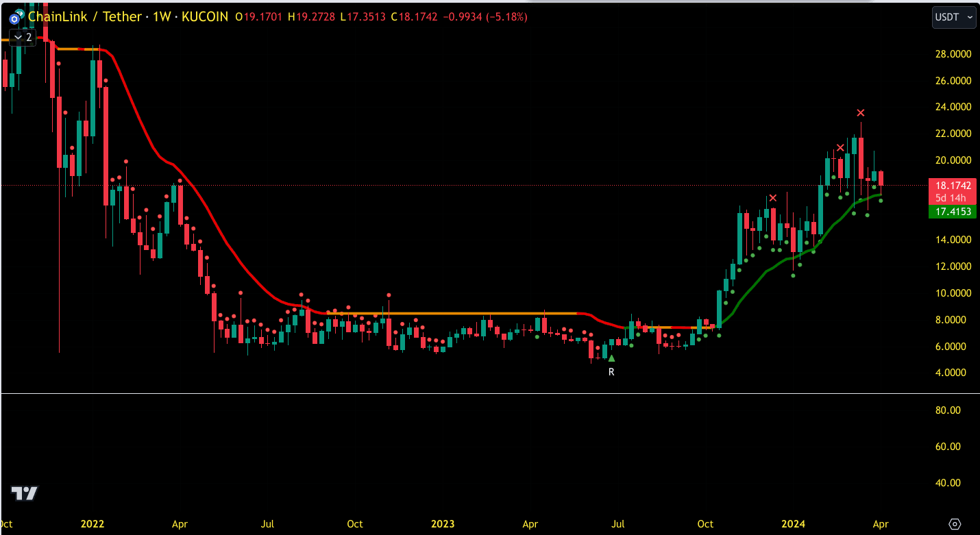Click the red X marker near 21.0000 level
Viewport: 980px width, 535px height.
(840, 147)
